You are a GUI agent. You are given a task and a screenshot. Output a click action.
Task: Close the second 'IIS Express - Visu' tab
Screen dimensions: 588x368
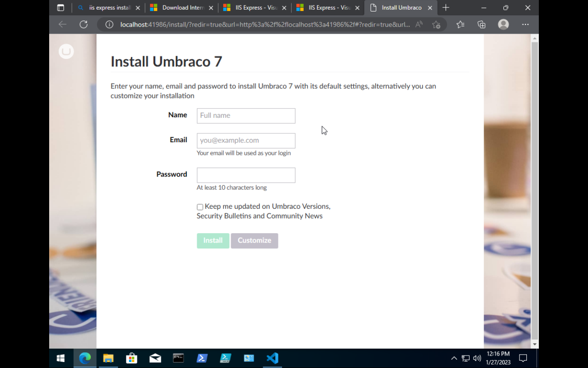coord(357,8)
